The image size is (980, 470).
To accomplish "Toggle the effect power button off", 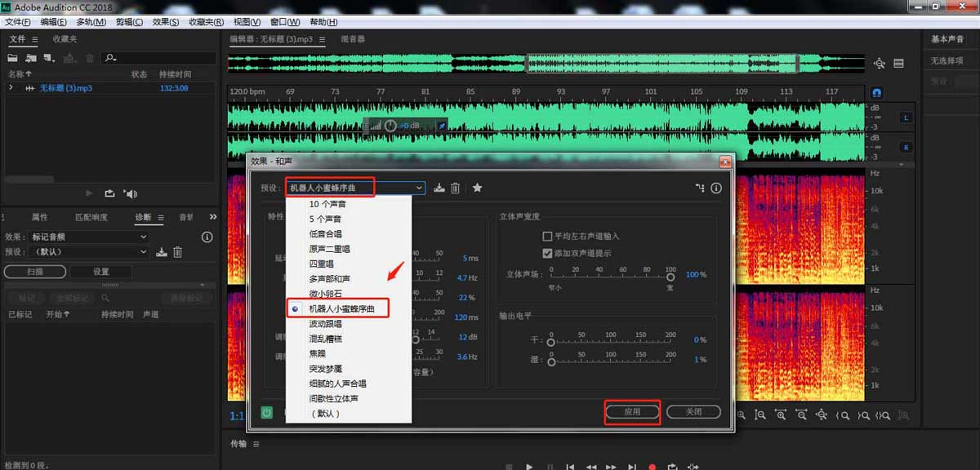I will click(266, 414).
